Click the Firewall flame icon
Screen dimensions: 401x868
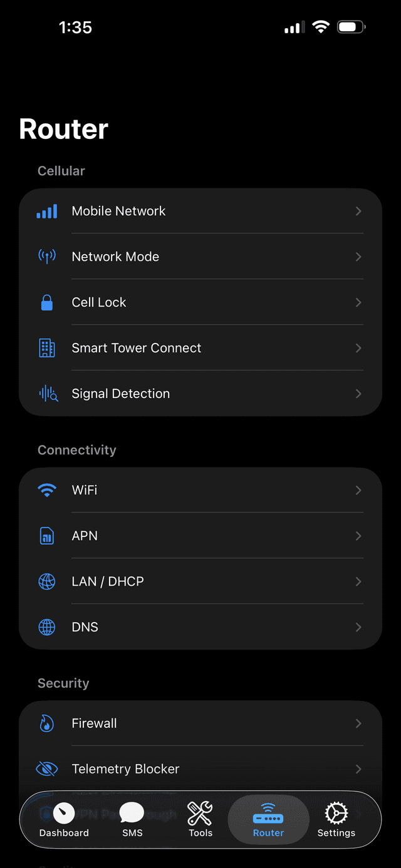[x=46, y=723]
